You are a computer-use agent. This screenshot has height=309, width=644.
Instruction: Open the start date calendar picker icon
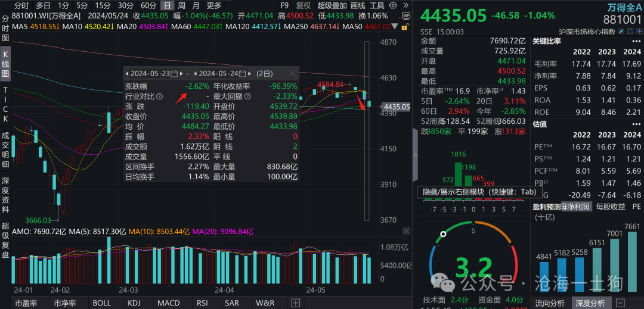174,73
